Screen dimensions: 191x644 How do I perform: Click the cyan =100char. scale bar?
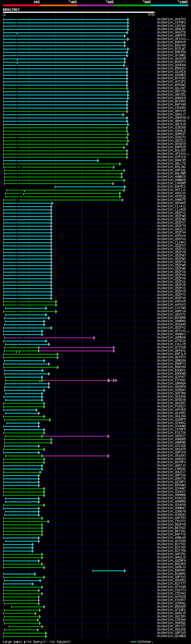coord(133,642)
